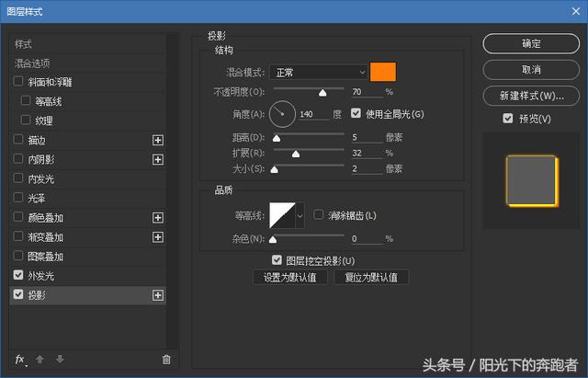Add another 颜色叠加 effect with plus icon
The image size is (588, 378).
(158, 218)
